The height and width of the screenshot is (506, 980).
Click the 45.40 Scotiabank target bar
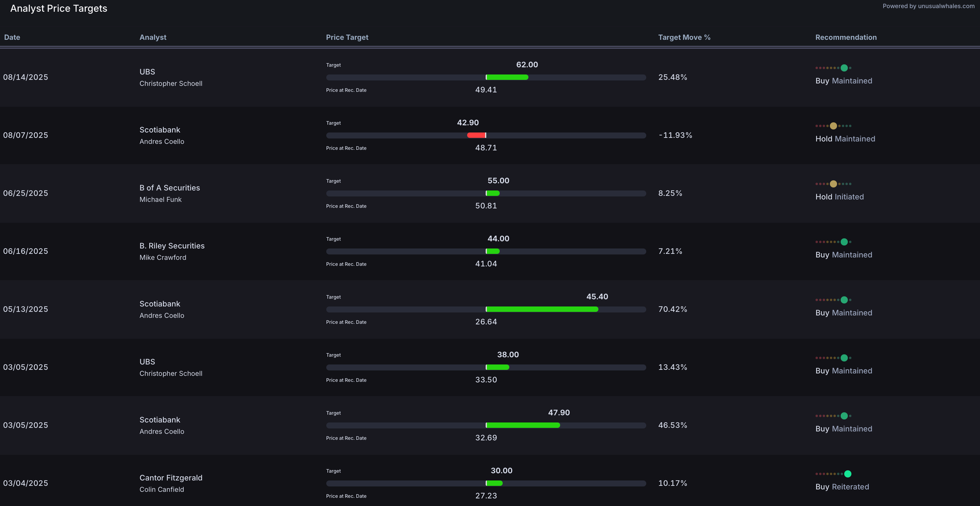[542, 309]
